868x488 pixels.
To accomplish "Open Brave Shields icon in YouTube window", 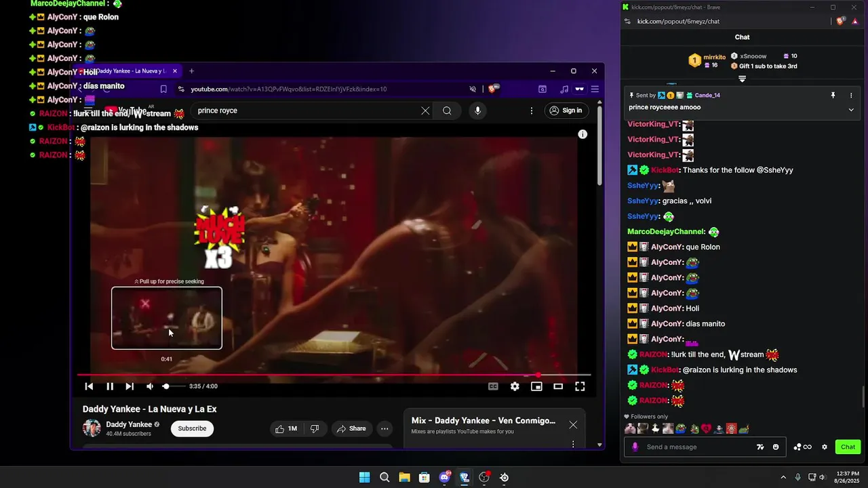I will coord(494,89).
